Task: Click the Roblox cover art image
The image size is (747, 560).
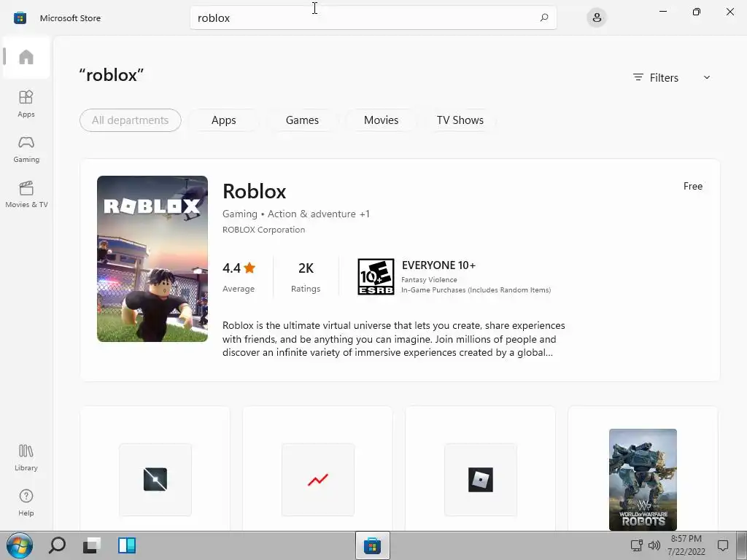Action: [x=152, y=259]
